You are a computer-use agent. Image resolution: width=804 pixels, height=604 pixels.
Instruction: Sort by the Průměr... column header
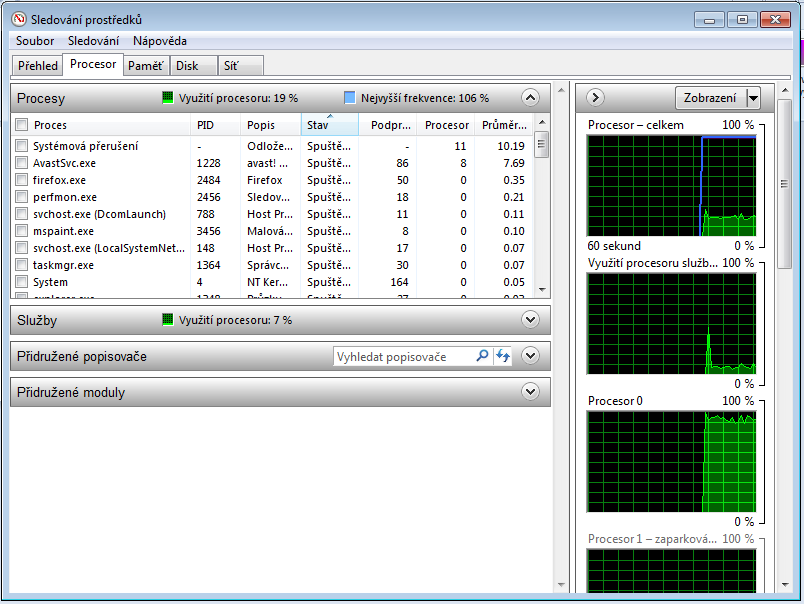point(504,125)
